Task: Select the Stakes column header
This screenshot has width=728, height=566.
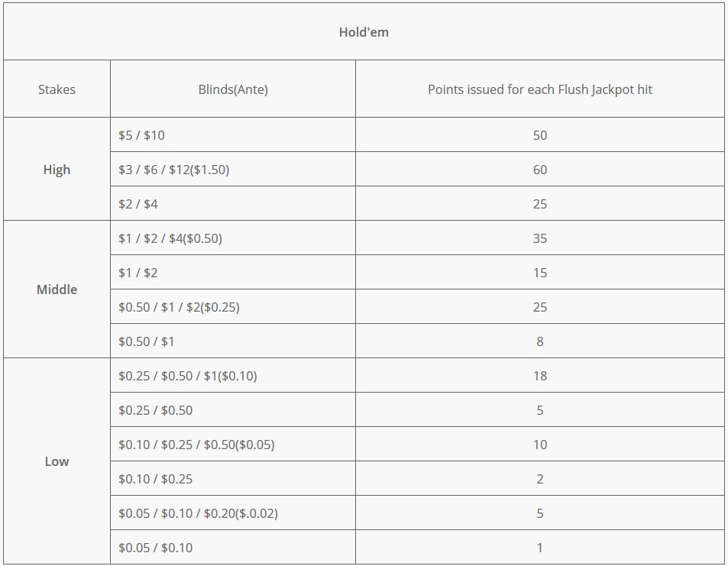Action: (x=57, y=89)
